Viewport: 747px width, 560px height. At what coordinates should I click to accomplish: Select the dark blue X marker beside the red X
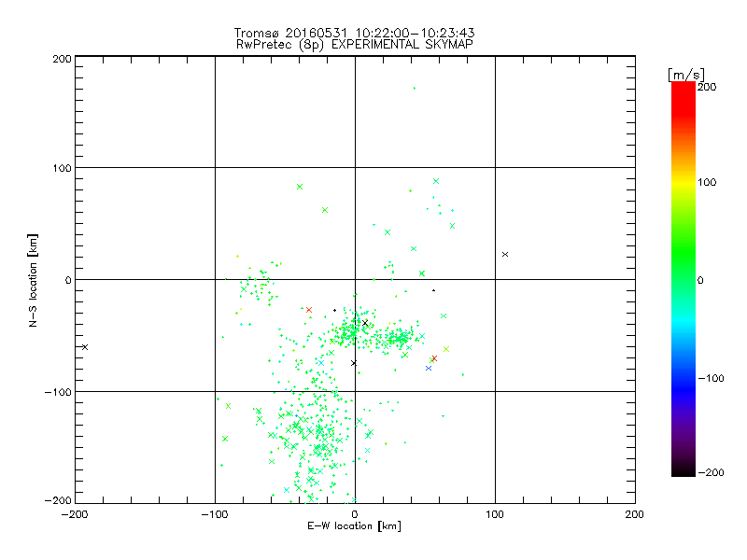pos(429,368)
